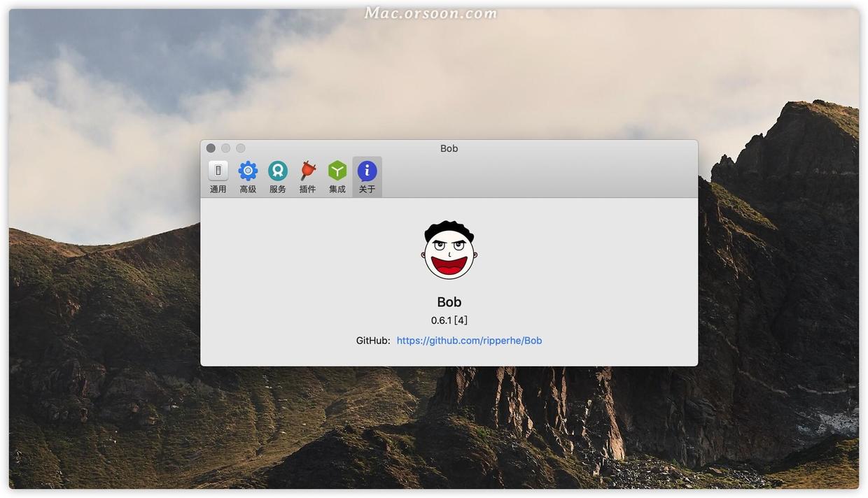Click the Bob smiling face logo
868x498 pixels.
tap(449, 250)
